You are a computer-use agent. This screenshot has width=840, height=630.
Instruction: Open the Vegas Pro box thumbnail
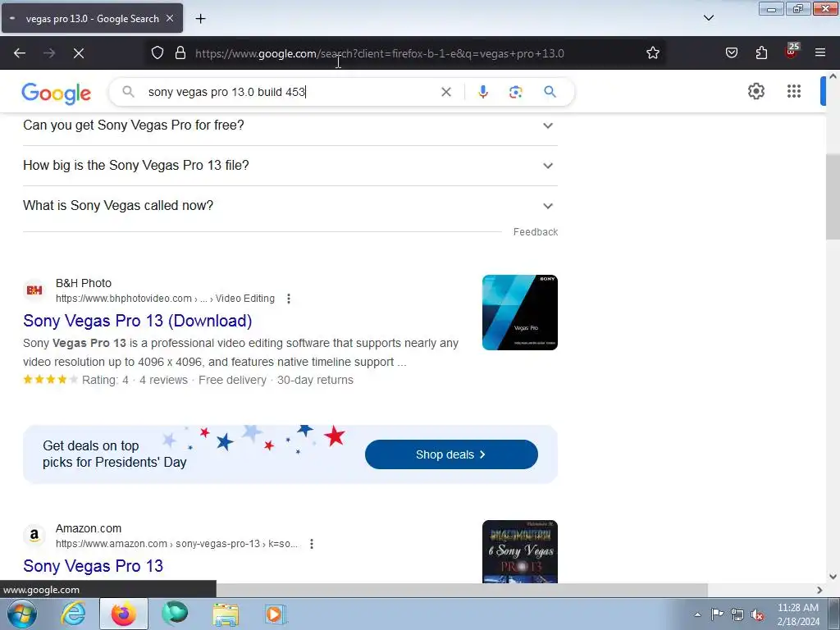[519, 313]
